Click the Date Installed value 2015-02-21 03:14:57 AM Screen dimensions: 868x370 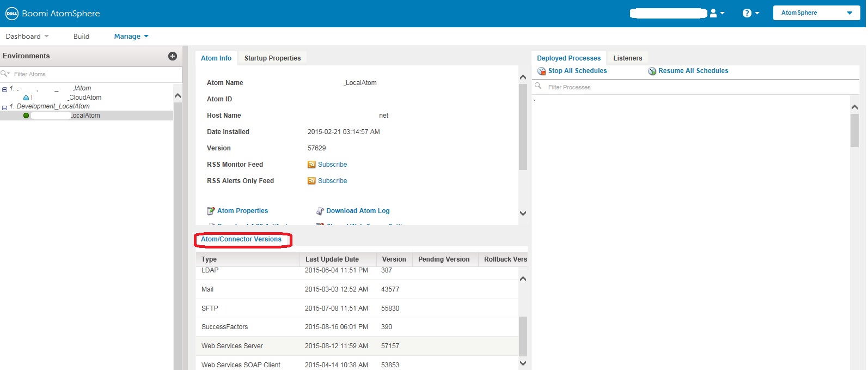[344, 132]
